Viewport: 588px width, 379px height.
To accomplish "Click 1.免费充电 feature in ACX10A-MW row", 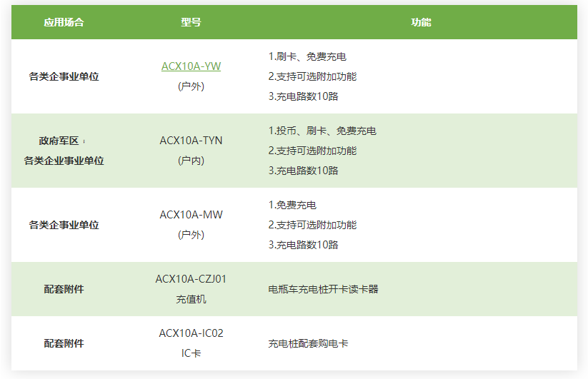I will pos(292,205).
